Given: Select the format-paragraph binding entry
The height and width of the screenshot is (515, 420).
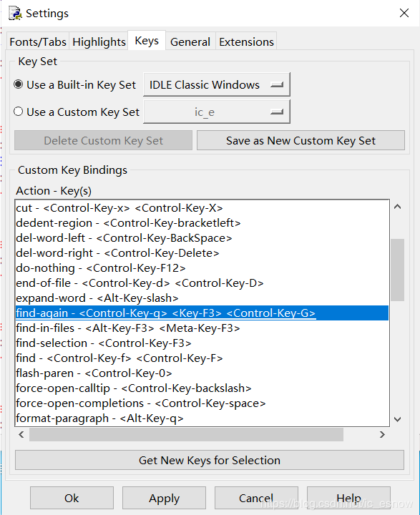Looking at the screenshot, I should point(202,418).
